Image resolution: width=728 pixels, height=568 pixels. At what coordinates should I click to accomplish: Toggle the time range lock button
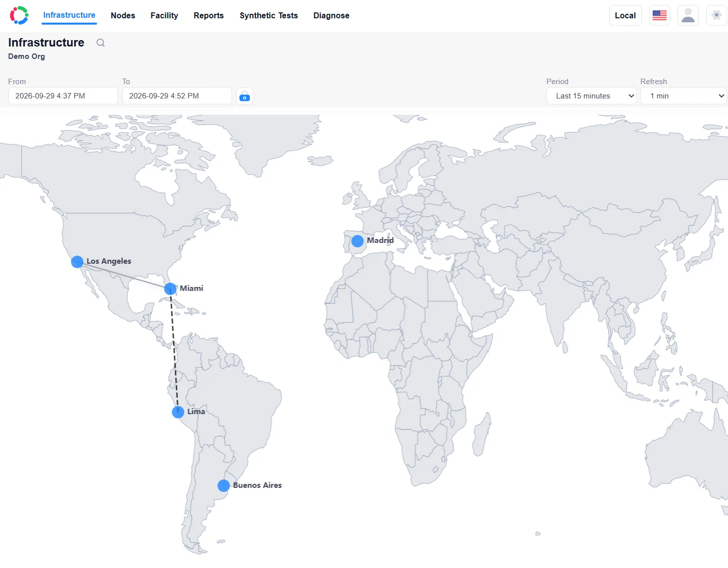(244, 96)
